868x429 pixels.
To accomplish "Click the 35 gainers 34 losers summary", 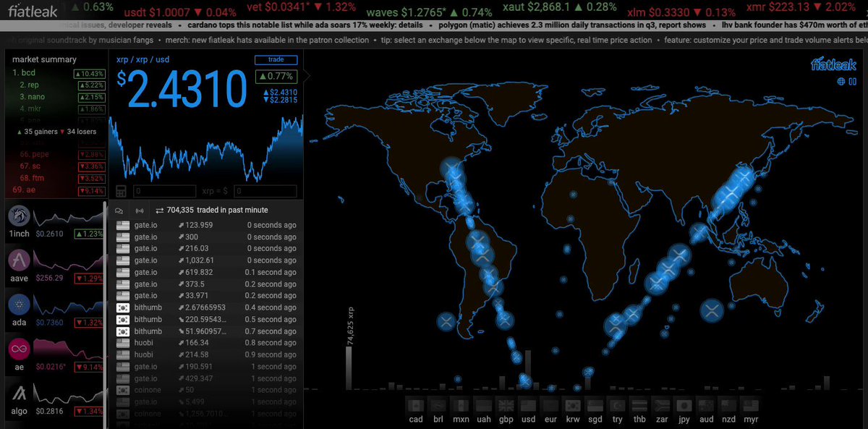I will tap(58, 132).
